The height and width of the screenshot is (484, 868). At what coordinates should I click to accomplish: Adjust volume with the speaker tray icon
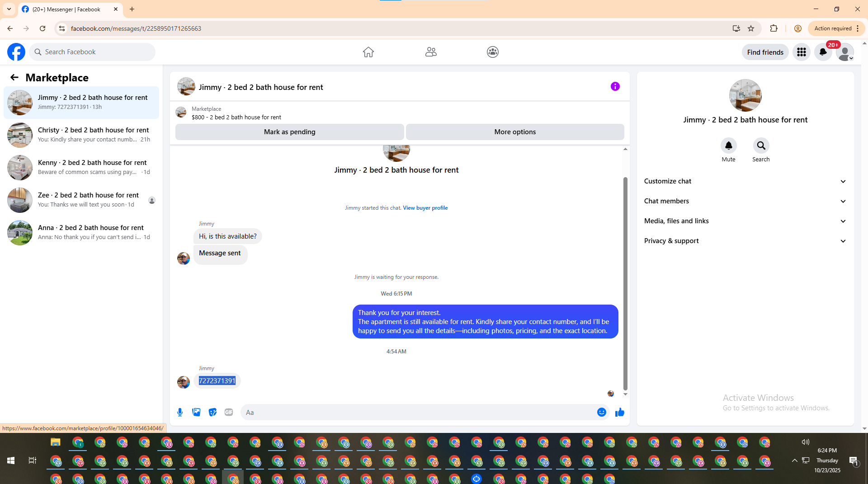pos(805,442)
